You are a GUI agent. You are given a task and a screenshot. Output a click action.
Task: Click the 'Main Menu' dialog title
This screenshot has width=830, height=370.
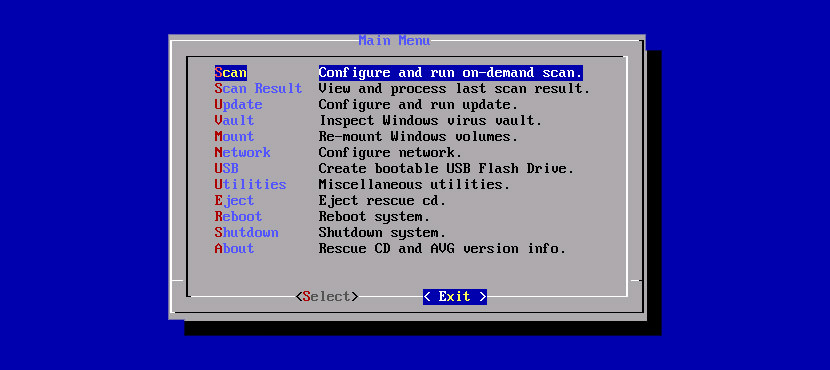(394, 40)
